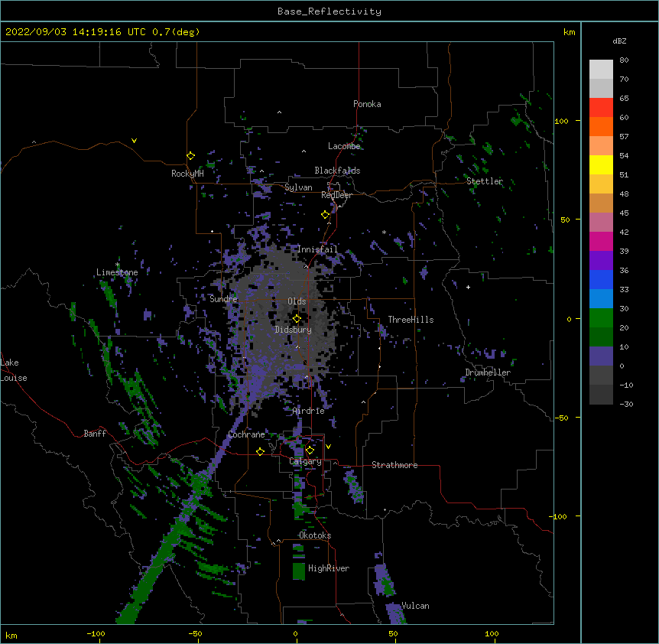Click the Airdrie label
The height and width of the screenshot is (644, 659).
308,411
